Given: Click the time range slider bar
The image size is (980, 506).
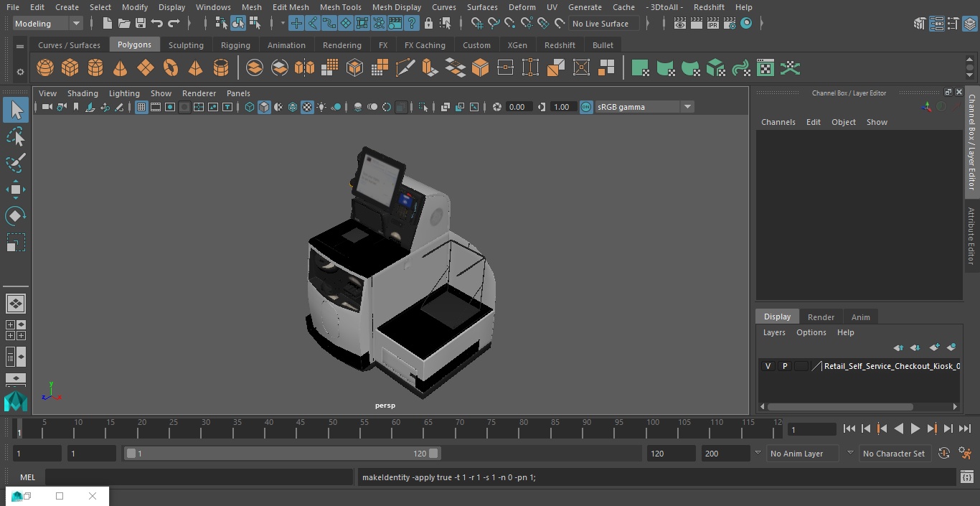Looking at the screenshot, I should pos(283,454).
